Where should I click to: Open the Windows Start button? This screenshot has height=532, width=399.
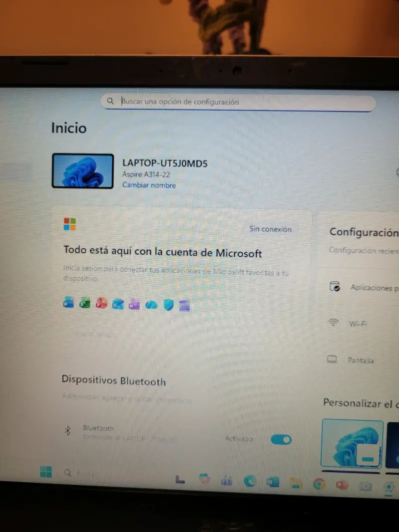pyautogui.click(x=46, y=472)
